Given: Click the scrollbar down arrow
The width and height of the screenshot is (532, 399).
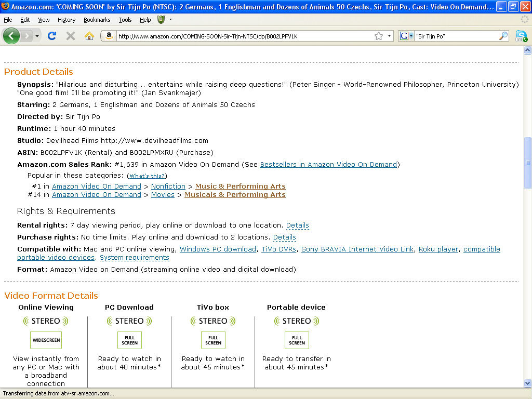Looking at the screenshot, I should 528,383.
